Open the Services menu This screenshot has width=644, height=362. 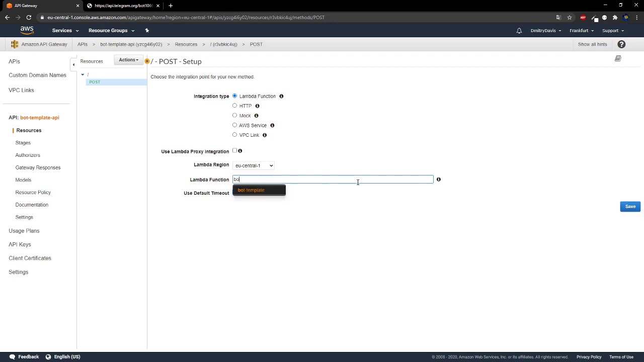click(x=65, y=31)
